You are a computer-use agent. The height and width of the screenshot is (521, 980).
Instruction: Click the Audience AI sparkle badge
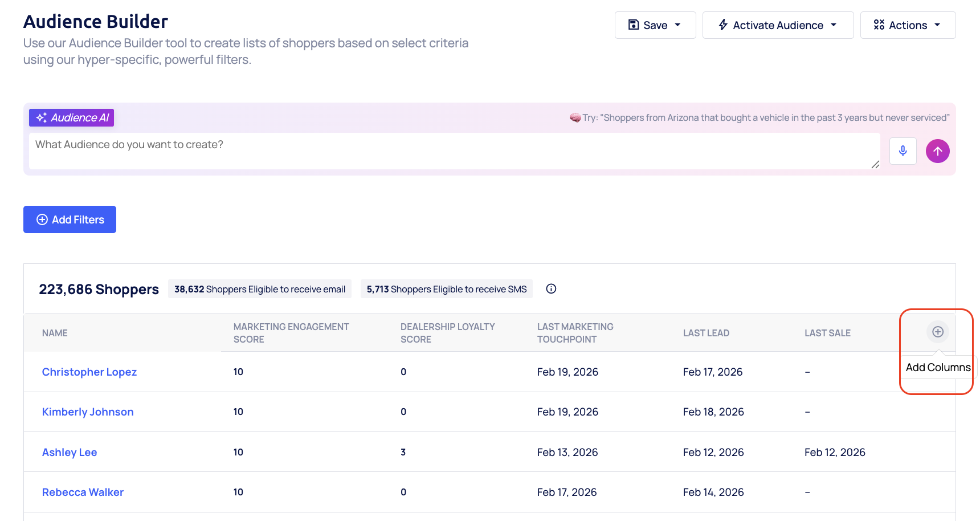[x=71, y=117]
